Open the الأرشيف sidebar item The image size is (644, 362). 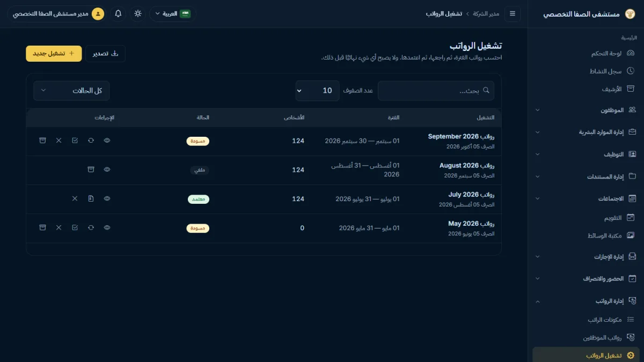coord(586,89)
